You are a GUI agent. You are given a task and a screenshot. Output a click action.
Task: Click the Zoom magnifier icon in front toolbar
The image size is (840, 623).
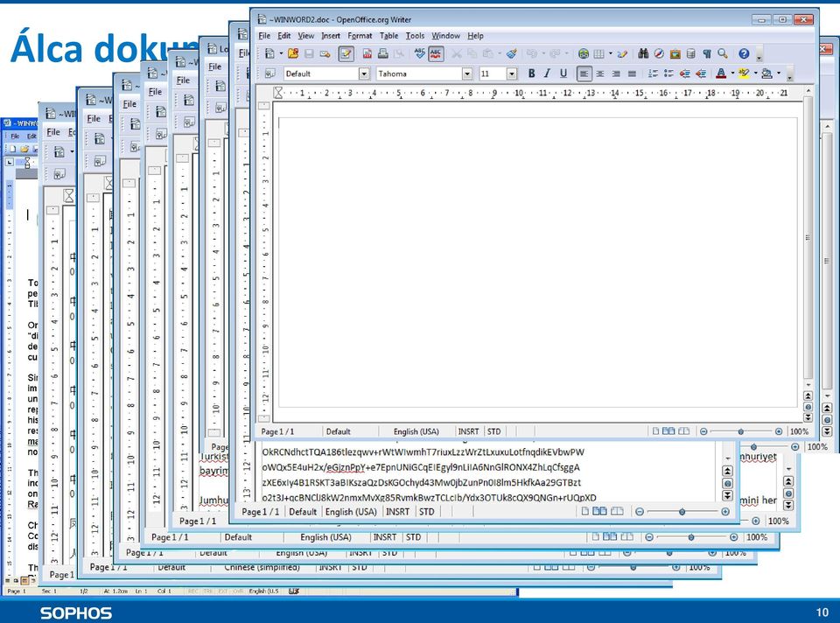tap(723, 53)
